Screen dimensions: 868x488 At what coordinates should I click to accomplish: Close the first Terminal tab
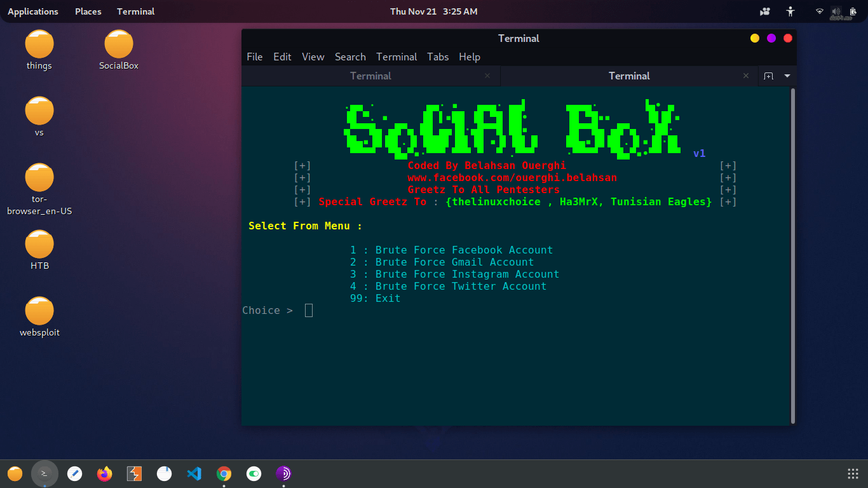(487, 76)
